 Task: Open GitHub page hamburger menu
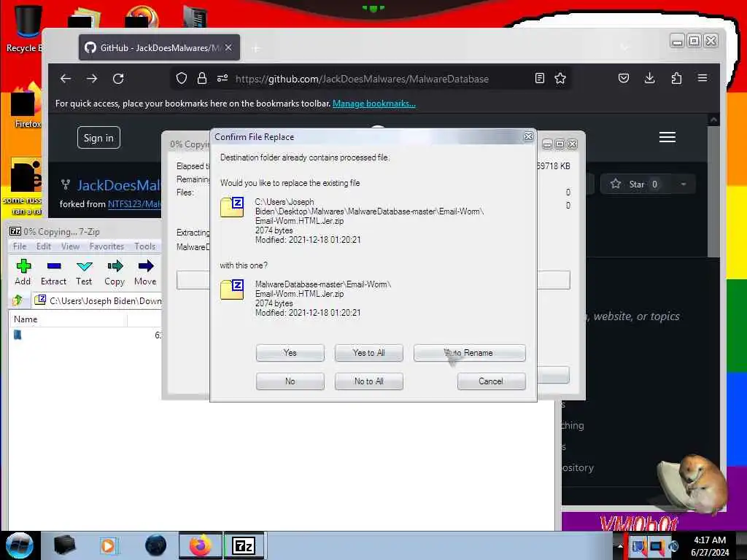pos(667,137)
